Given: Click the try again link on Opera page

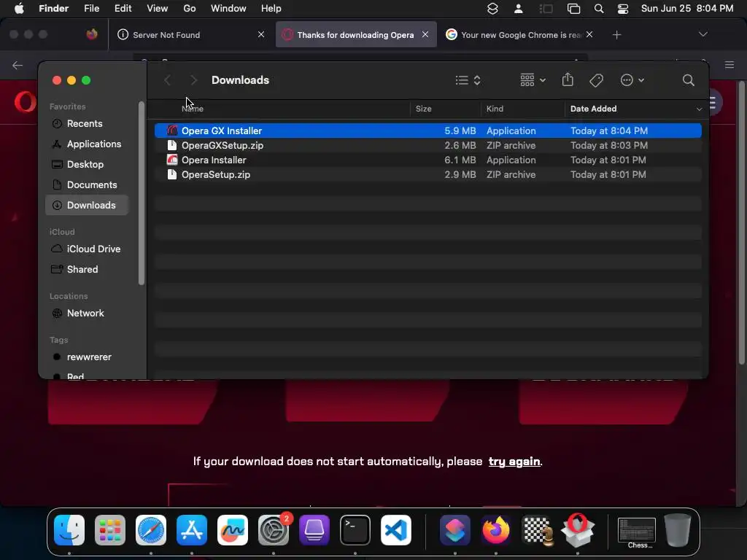Looking at the screenshot, I should pyautogui.click(x=514, y=462).
